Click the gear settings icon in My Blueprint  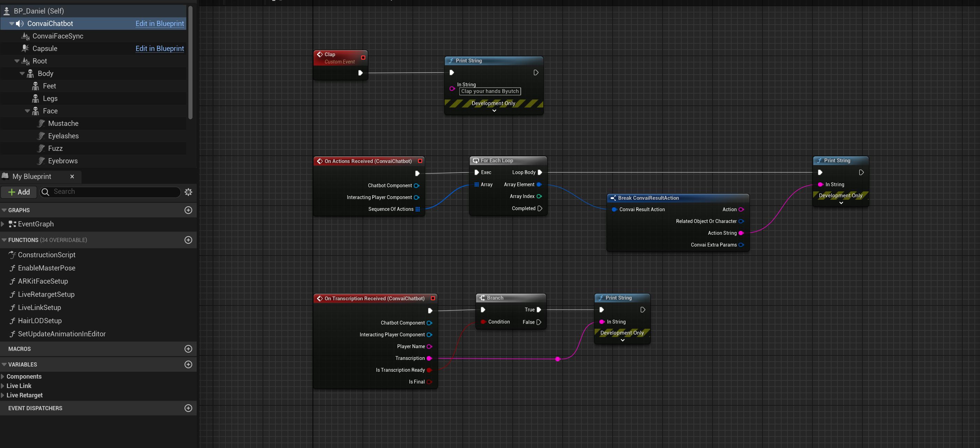click(x=188, y=192)
